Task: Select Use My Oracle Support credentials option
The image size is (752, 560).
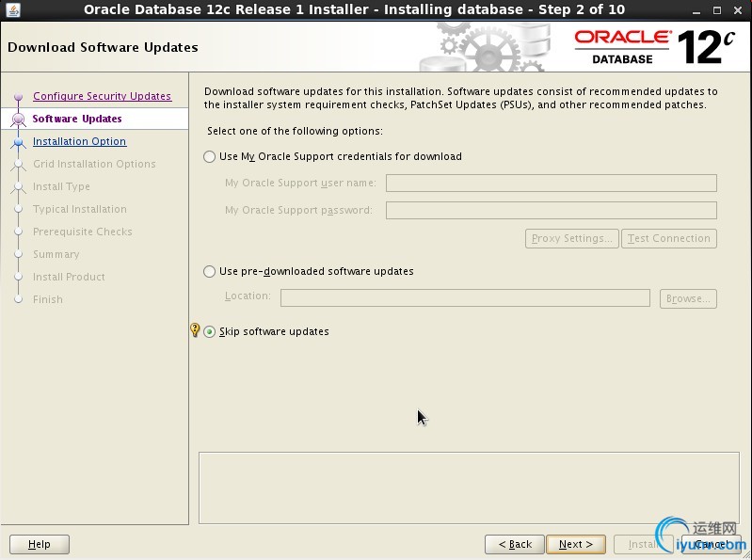Action: click(x=209, y=157)
